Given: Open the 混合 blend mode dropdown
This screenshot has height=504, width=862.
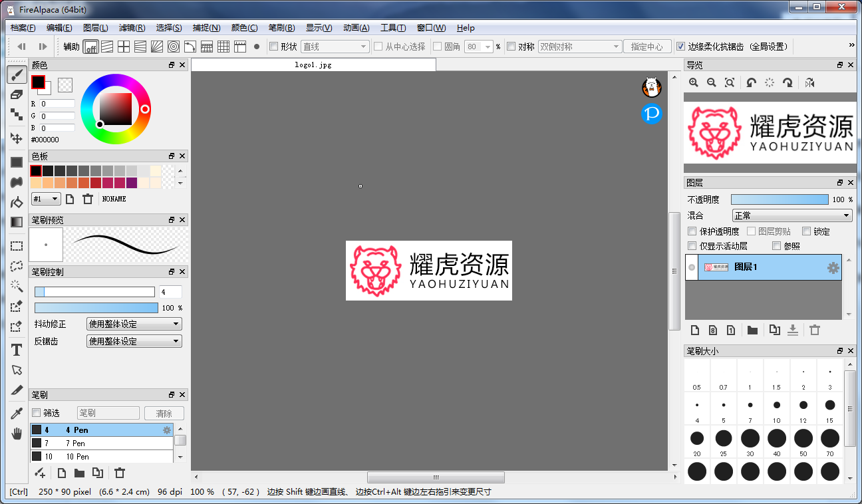Looking at the screenshot, I should [791, 215].
